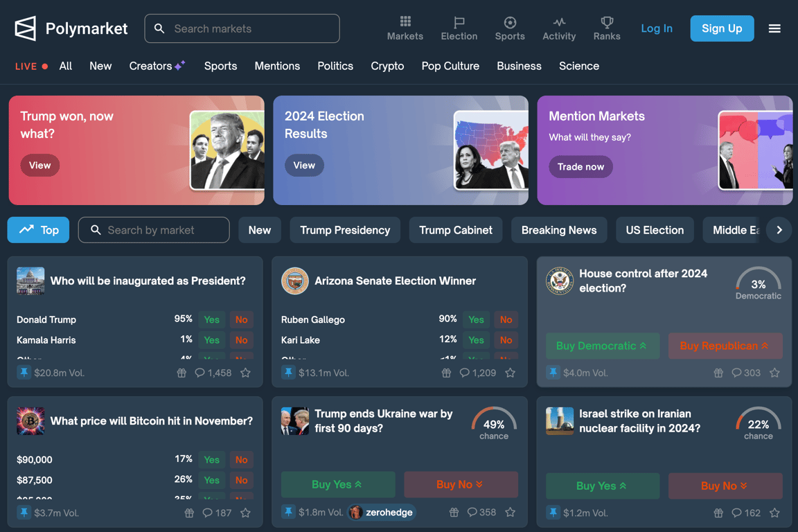This screenshot has height=532, width=798.
Task: Bookmark the presidential inauguration market star
Action: click(245, 373)
